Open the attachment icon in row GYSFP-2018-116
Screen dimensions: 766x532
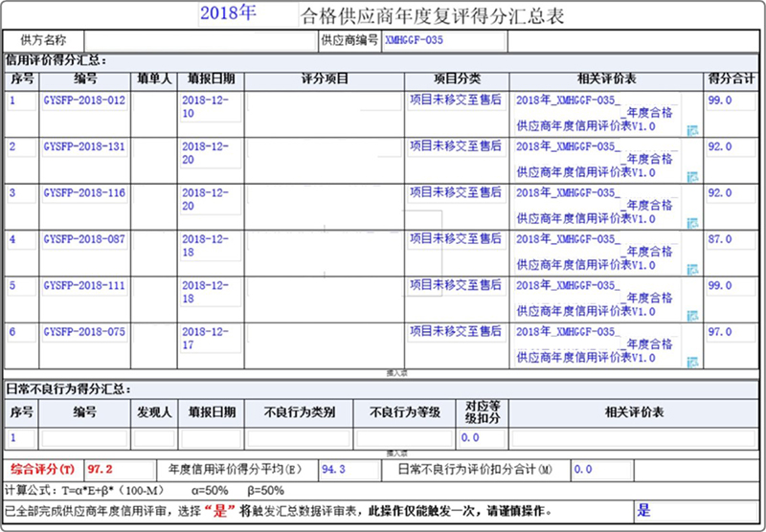(x=692, y=223)
